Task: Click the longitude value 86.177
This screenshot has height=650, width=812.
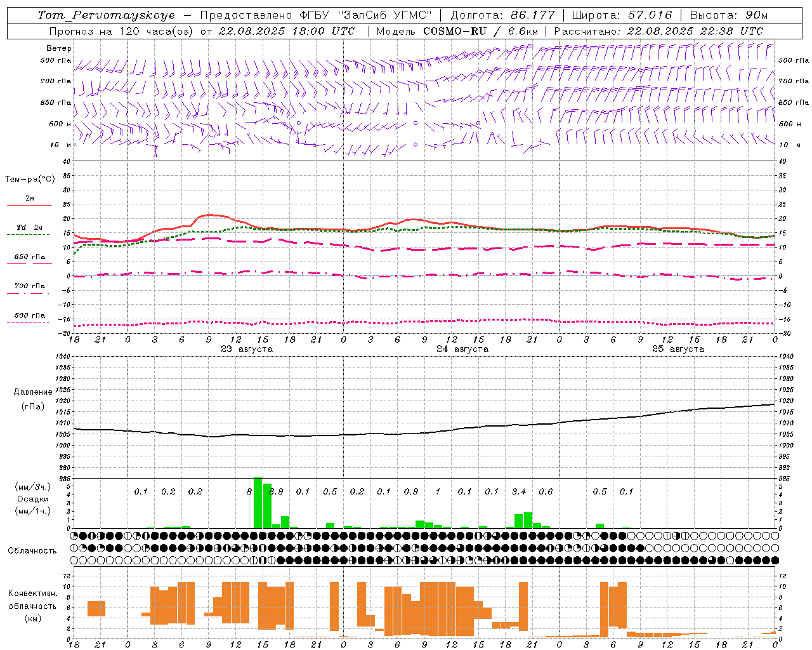Action: [532, 15]
